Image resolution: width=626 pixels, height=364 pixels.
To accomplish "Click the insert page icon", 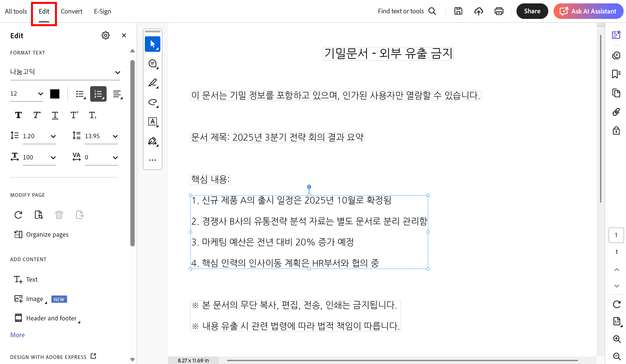I will 39,215.
